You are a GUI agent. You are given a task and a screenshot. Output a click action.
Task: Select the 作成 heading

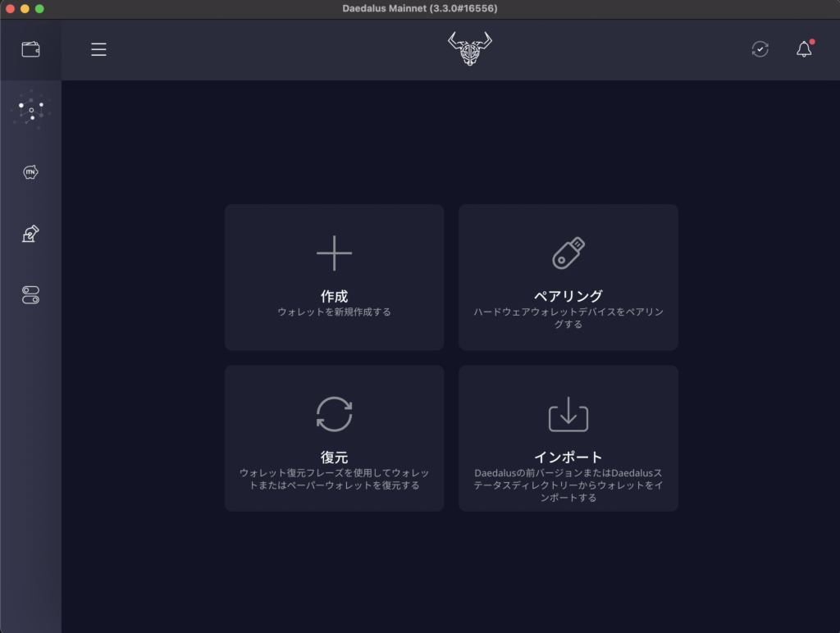click(334, 296)
